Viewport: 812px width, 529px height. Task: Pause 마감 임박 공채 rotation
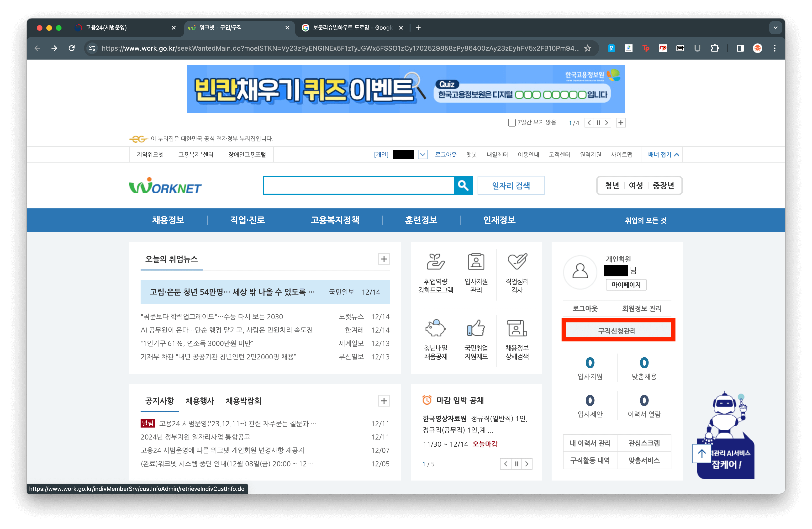tap(517, 464)
